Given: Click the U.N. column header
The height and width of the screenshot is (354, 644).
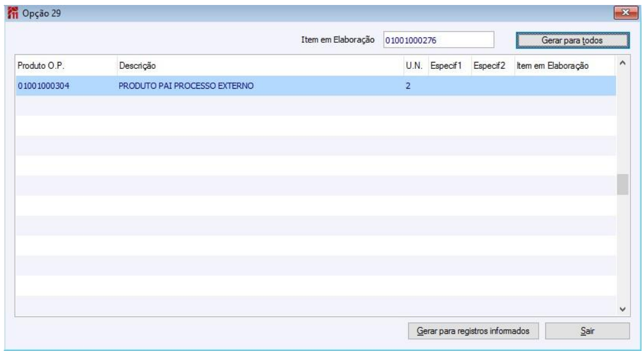Looking at the screenshot, I should 416,66.
